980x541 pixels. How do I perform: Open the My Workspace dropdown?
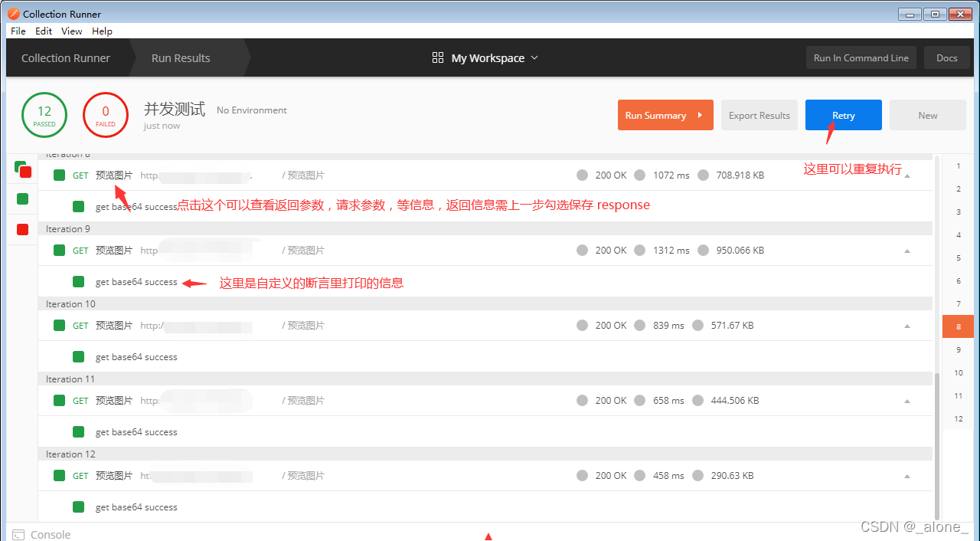coord(495,58)
